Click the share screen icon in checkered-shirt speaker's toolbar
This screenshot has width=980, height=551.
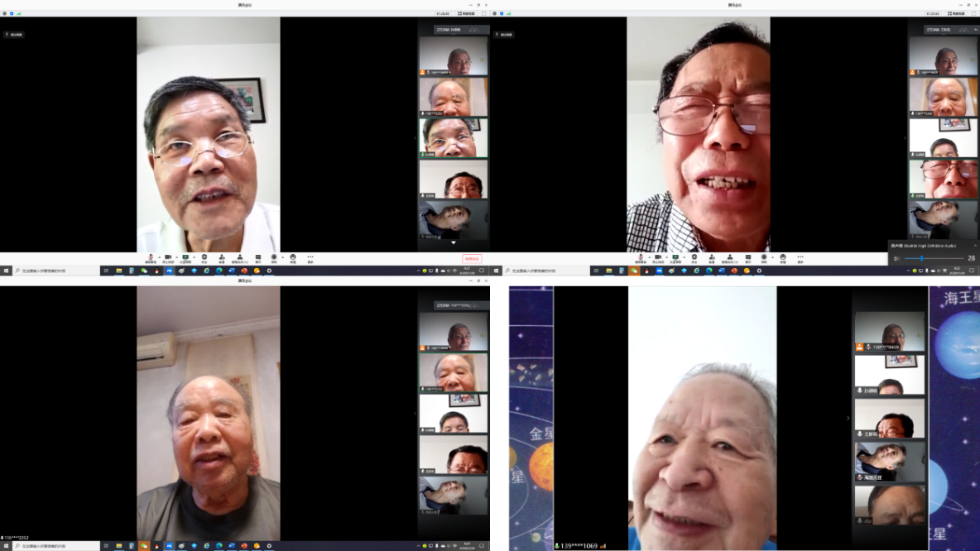tap(676, 258)
